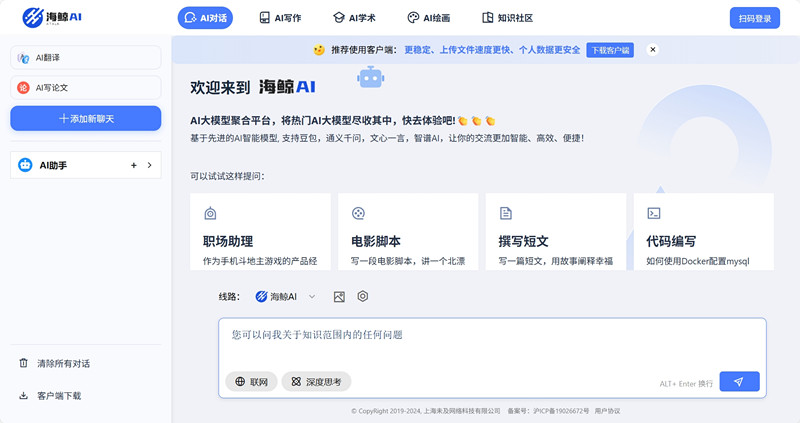The image size is (800, 423).
Task: Select the 电影脚本 prompt card
Action: [x=408, y=232]
